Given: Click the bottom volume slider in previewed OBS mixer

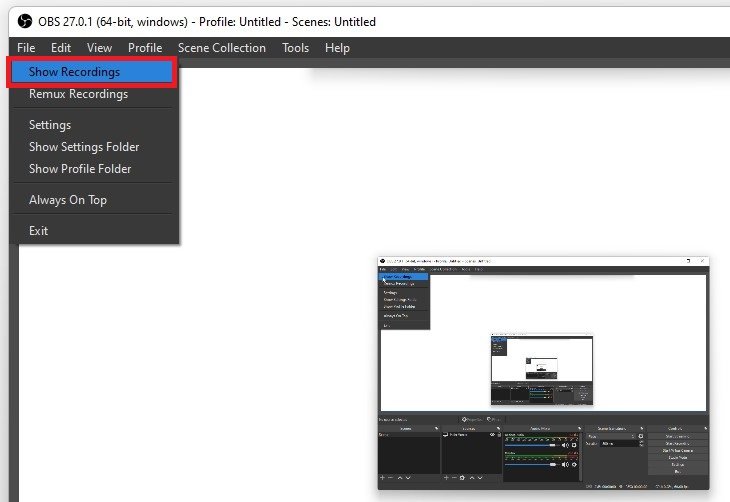Looking at the screenshot, I should pos(532,465).
